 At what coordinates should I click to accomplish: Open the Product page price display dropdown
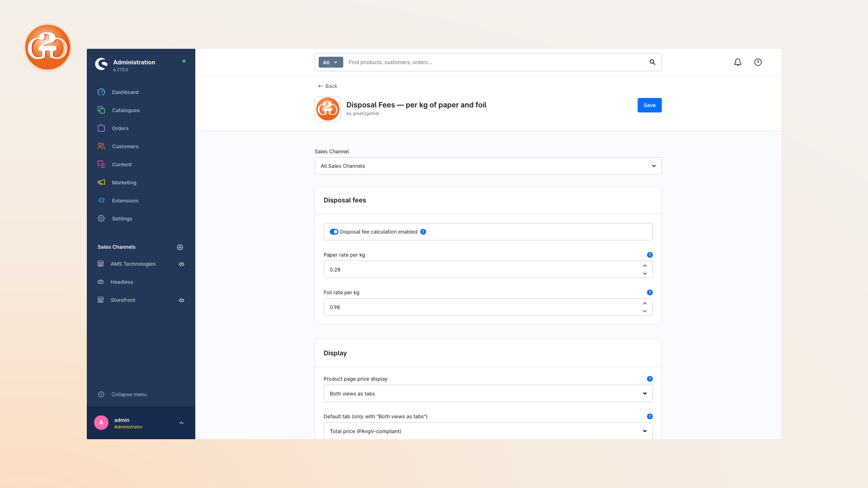(488, 394)
